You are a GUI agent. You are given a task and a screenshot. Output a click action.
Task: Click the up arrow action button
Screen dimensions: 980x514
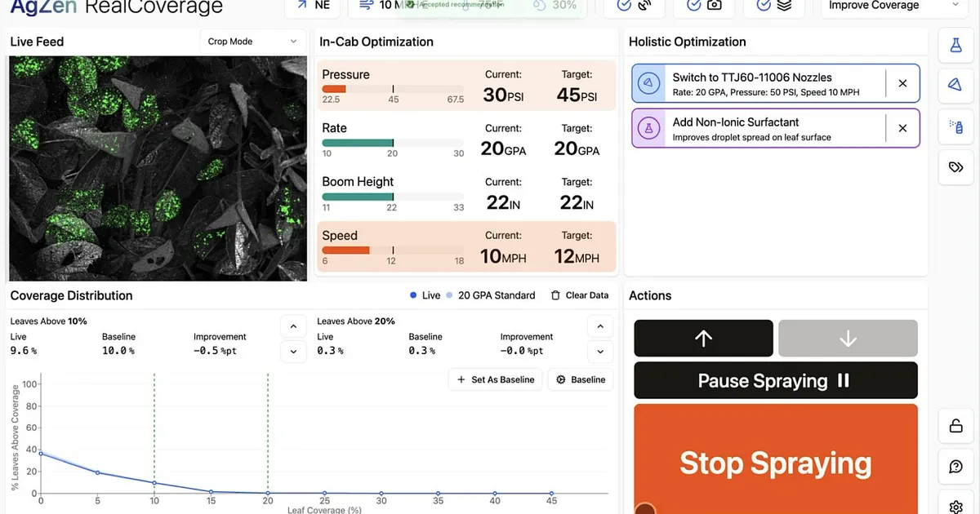[x=703, y=338]
